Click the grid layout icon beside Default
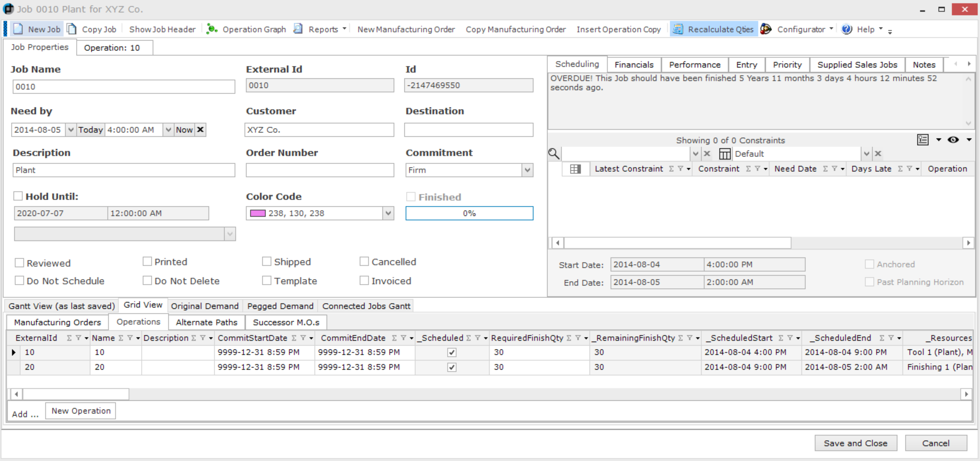Viewport: 980px width, 461px height. pos(724,153)
